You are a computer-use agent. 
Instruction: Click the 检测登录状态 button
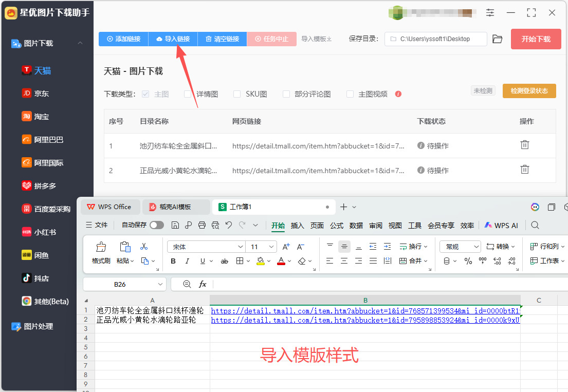529,91
